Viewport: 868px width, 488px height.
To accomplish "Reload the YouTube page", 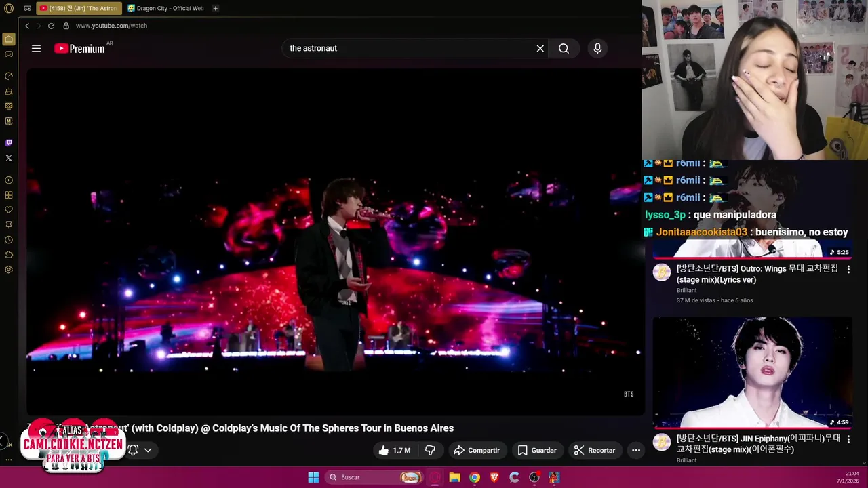I will coord(51,26).
